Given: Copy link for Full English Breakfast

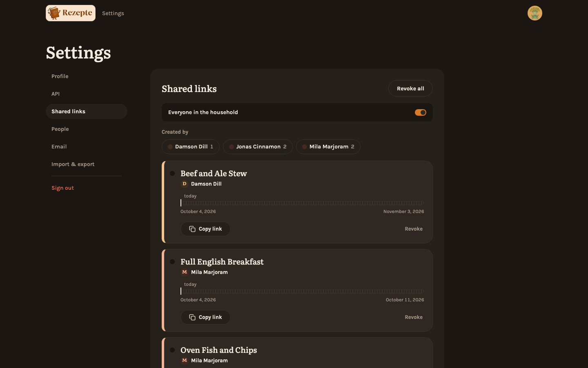Looking at the screenshot, I should 205,317.
